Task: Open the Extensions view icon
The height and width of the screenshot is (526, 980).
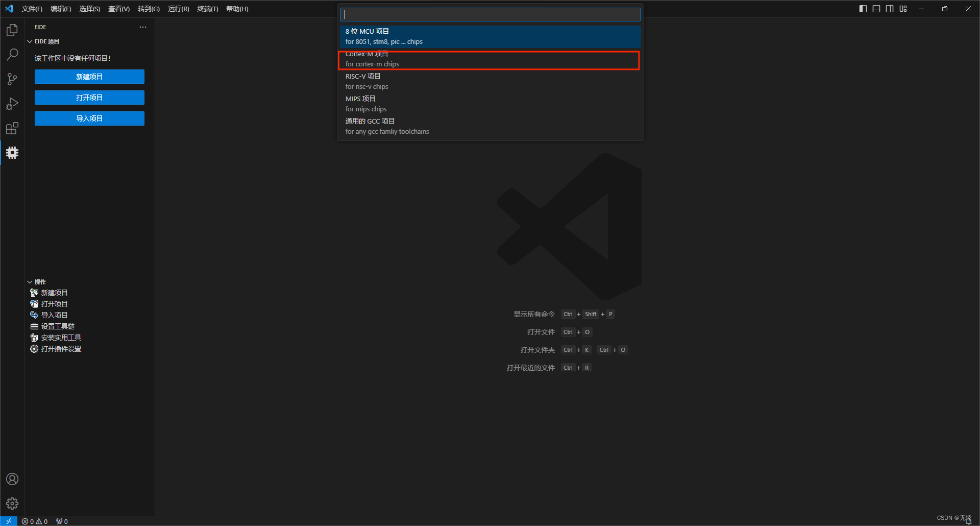Action: pos(12,128)
